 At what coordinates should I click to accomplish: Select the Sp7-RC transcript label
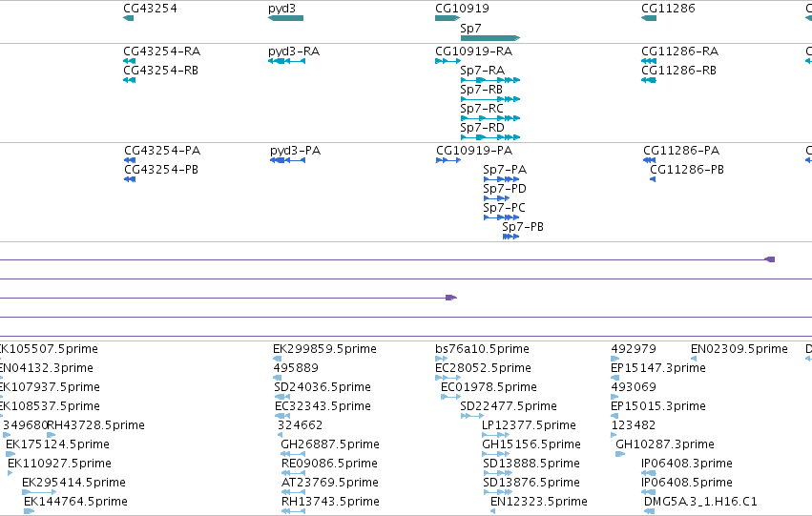482,109
